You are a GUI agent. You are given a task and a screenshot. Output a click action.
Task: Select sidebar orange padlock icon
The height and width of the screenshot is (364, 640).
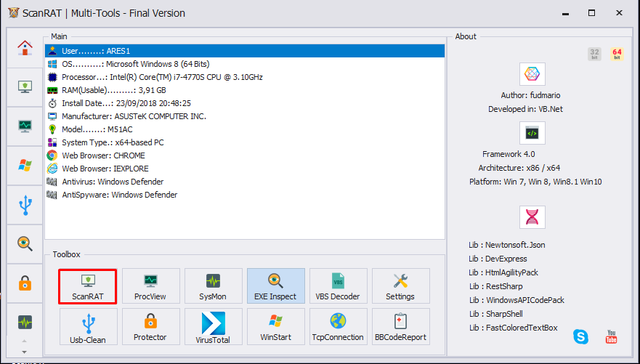tap(25, 283)
